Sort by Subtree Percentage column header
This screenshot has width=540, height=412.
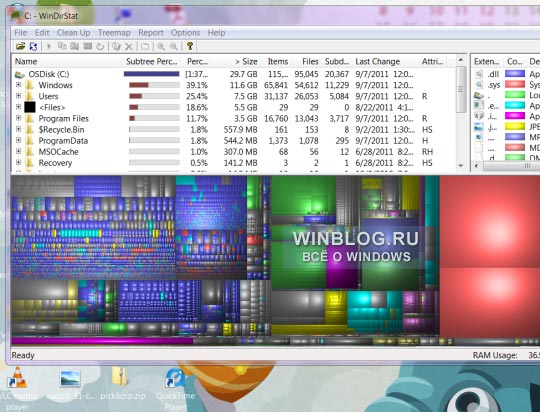(x=152, y=61)
